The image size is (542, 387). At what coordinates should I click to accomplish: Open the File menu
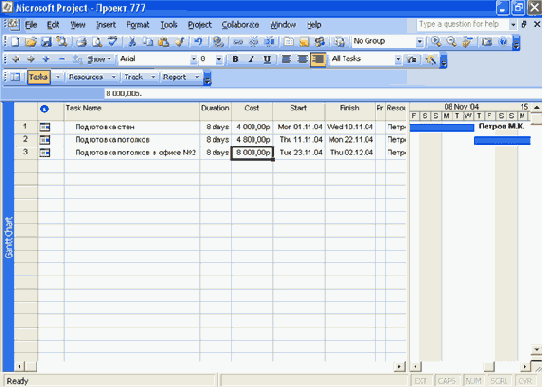(x=31, y=25)
